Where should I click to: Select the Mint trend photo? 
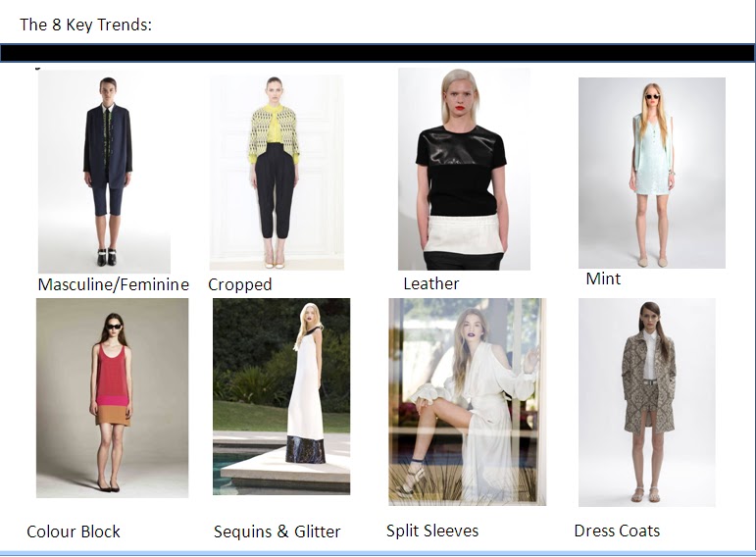[652, 173]
